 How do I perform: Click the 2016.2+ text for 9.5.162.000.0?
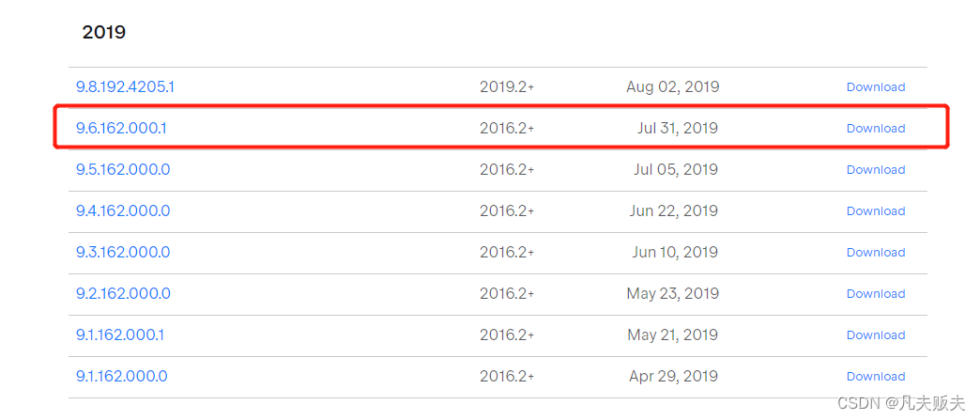tap(507, 170)
